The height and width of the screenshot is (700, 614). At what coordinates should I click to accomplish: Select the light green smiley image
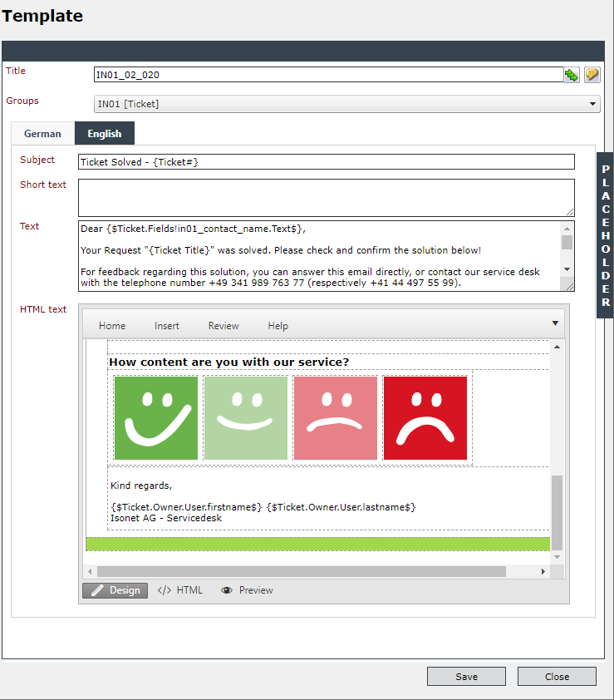[x=246, y=418]
